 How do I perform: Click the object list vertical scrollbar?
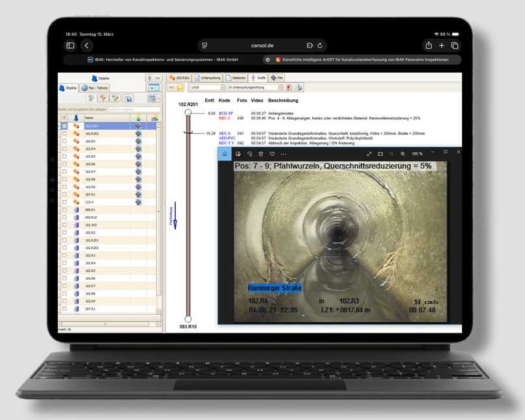point(159,214)
